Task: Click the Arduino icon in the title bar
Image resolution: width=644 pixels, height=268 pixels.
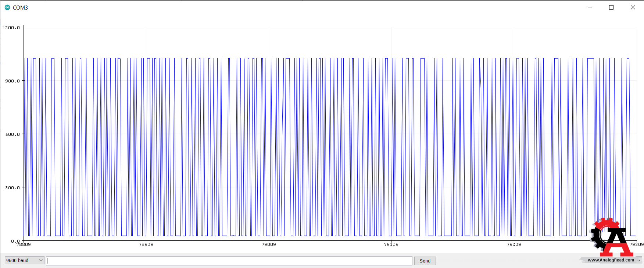Action: 7,7
